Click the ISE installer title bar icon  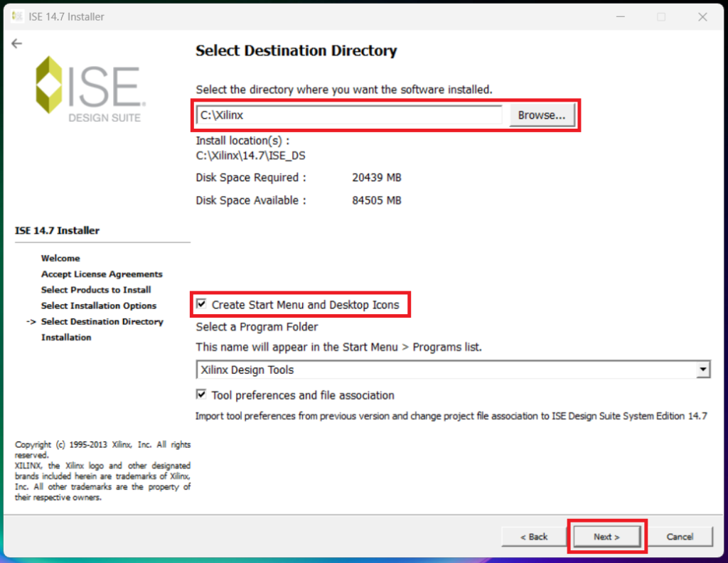pyautogui.click(x=17, y=16)
